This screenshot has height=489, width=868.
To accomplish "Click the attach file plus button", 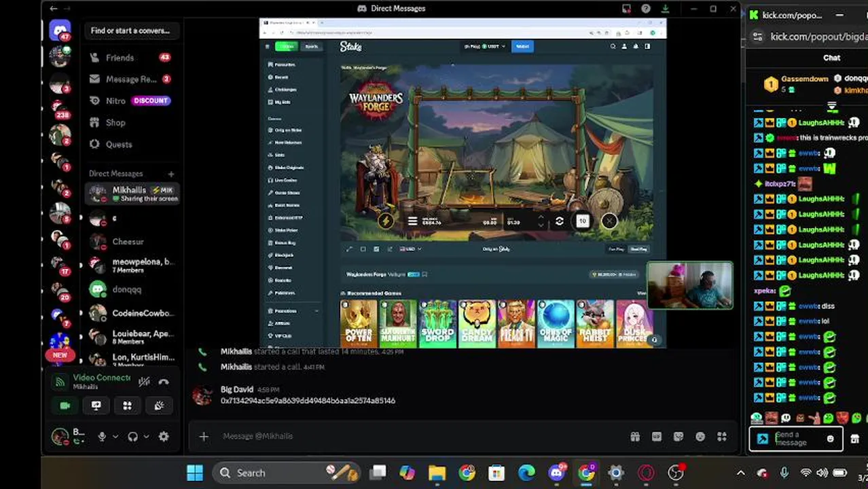I will tap(204, 437).
